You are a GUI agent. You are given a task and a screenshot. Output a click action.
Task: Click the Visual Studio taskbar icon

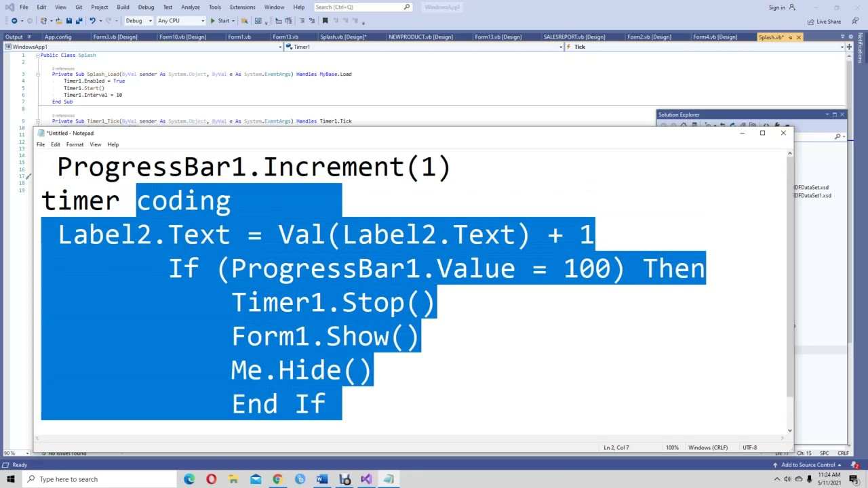366,479
